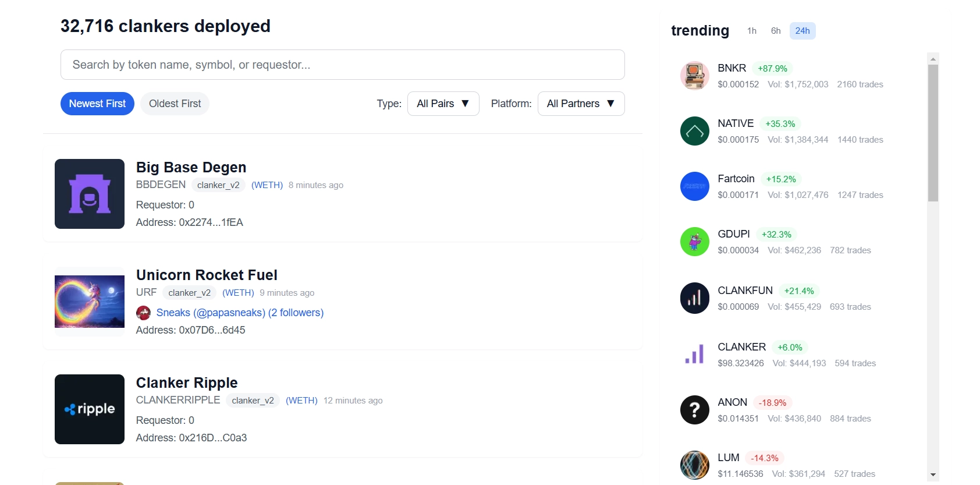Select GDUPI token name

click(734, 234)
